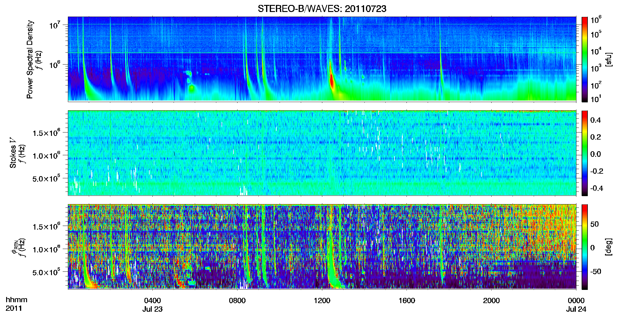Click 5.0×10^5 tick on Stokes V panel

click(46, 179)
